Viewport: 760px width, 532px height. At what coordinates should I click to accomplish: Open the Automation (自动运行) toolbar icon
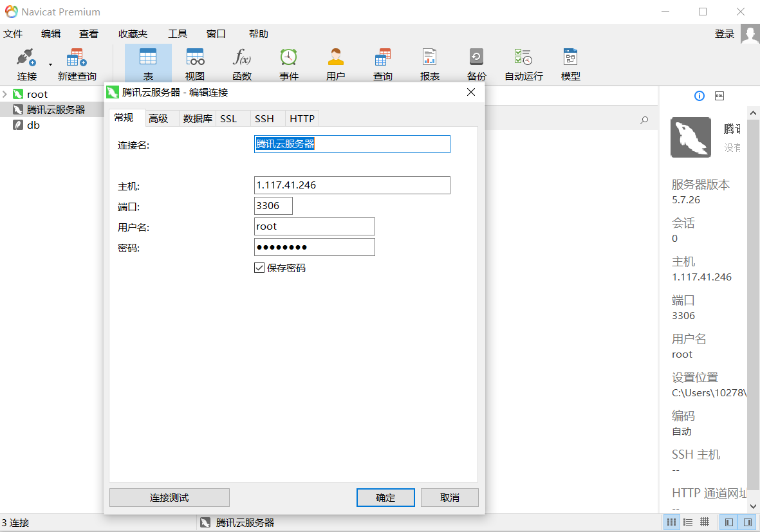[523, 64]
